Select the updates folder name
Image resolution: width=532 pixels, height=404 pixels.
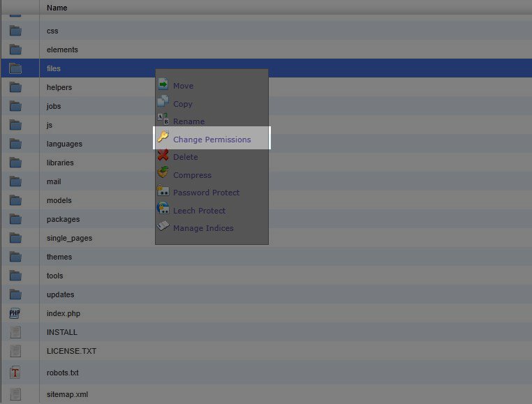61,294
